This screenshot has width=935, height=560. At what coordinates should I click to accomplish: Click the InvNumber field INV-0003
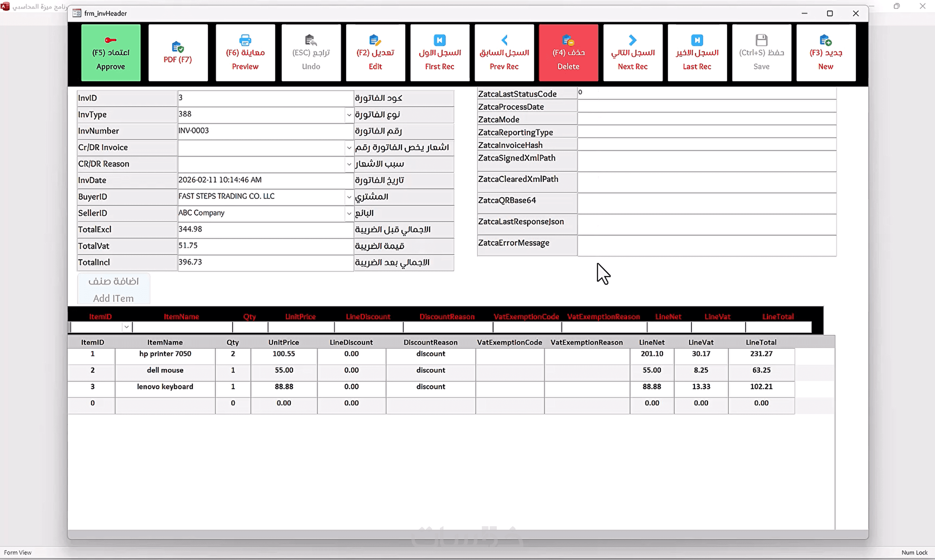click(x=264, y=131)
